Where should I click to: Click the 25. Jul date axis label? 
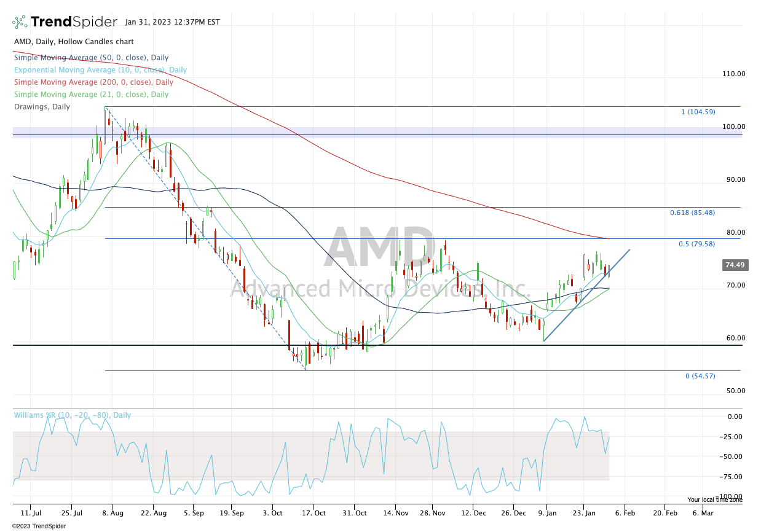coord(72,513)
